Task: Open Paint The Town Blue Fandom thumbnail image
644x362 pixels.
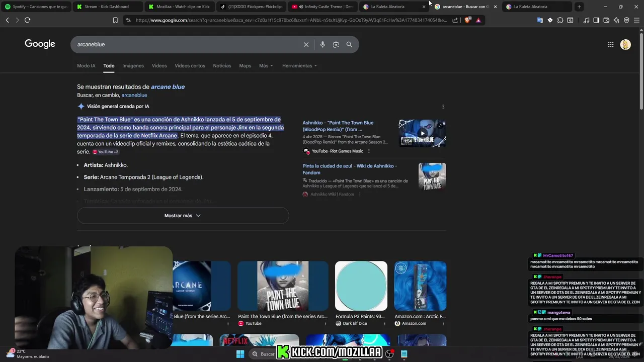Action: 432,176
